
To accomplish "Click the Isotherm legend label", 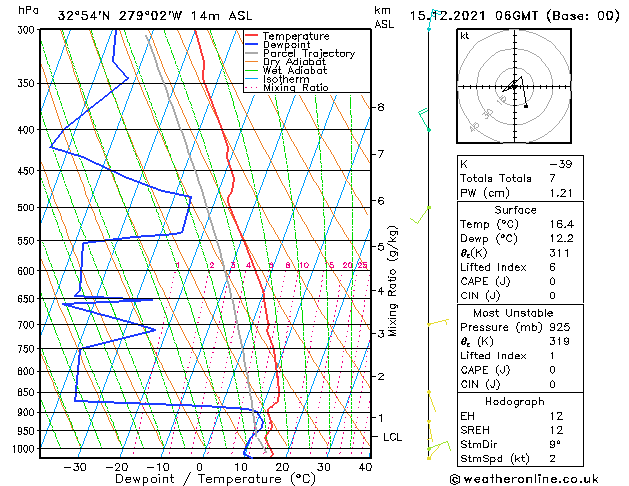I will tap(286, 79).
